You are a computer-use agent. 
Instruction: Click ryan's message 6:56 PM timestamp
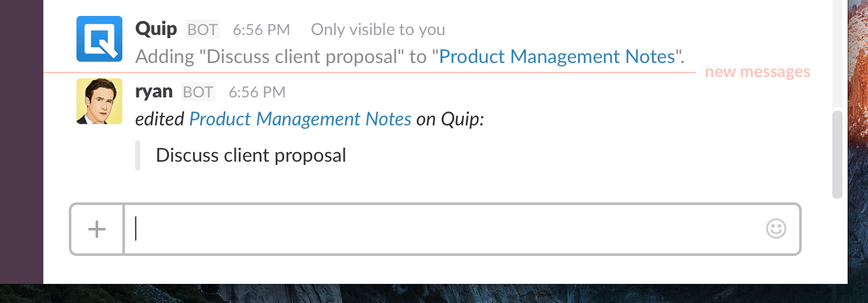pos(257,92)
